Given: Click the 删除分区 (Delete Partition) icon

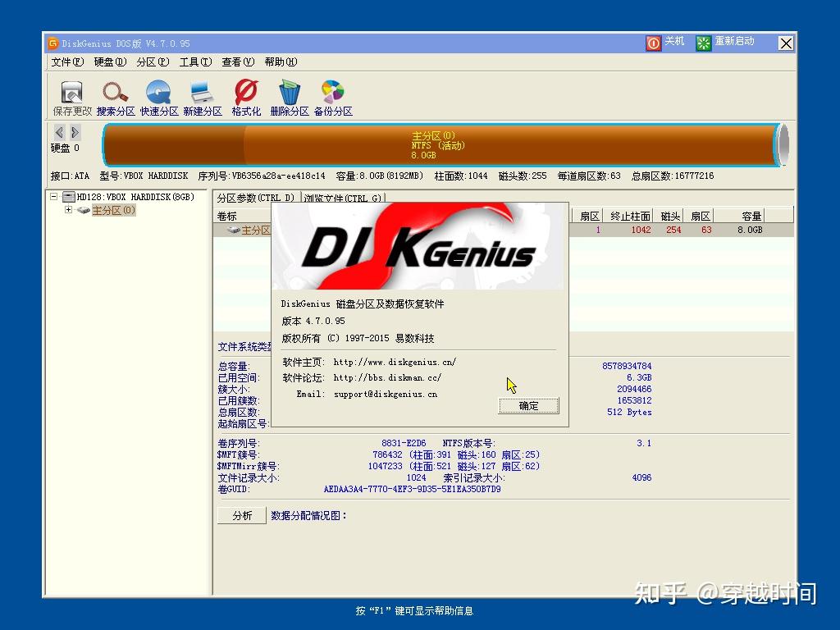Looking at the screenshot, I should (x=289, y=96).
